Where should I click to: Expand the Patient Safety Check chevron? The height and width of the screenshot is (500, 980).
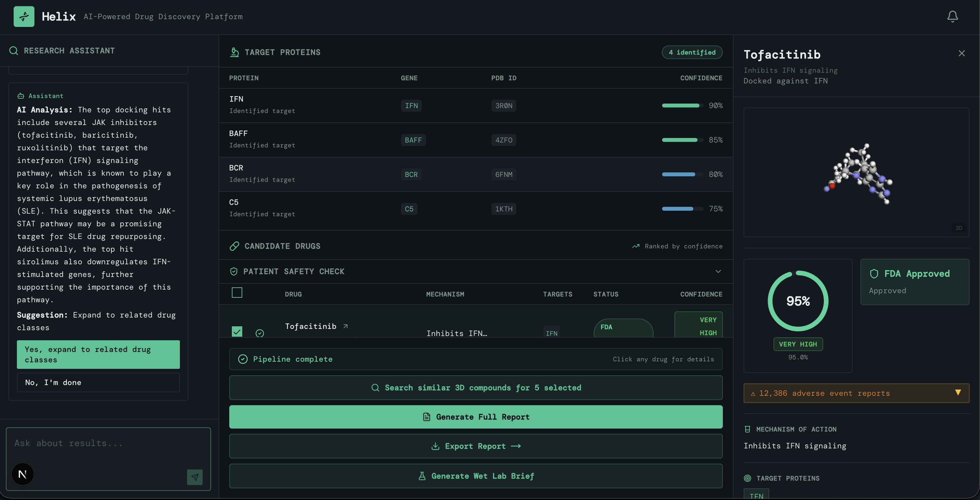coord(718,271)
